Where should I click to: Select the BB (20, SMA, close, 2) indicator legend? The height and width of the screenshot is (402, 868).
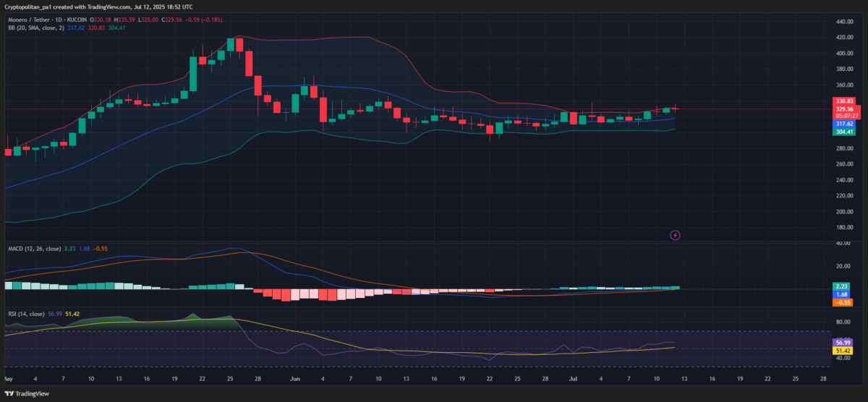point(36,27)
